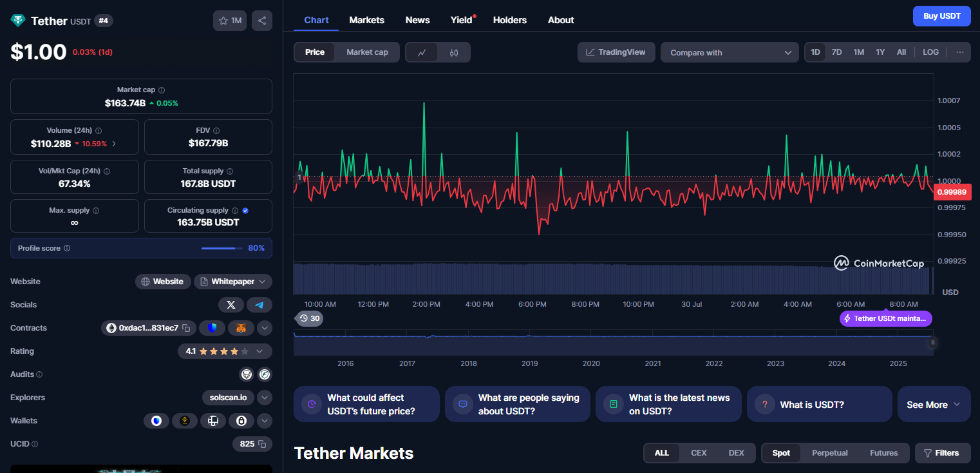
Task: Click the Max. supply info icon
Action: point(96,211)
